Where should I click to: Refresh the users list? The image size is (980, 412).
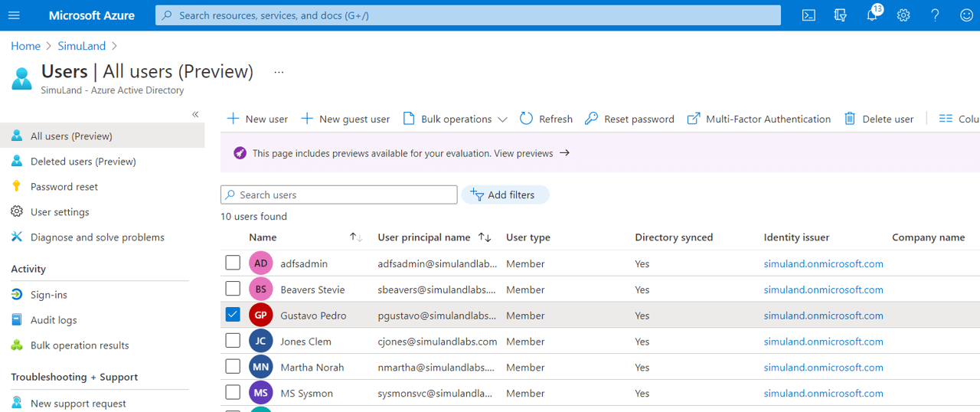[x=546, y=119]
